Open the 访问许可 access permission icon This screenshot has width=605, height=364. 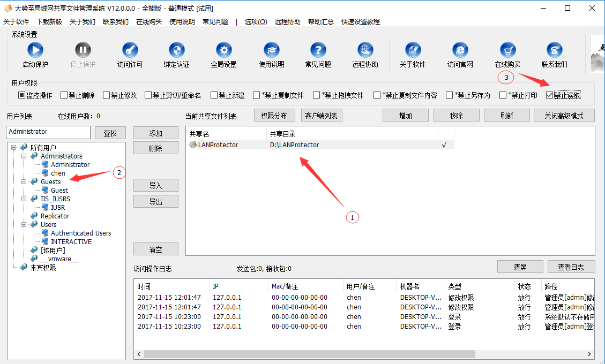[x=130, y=51]
